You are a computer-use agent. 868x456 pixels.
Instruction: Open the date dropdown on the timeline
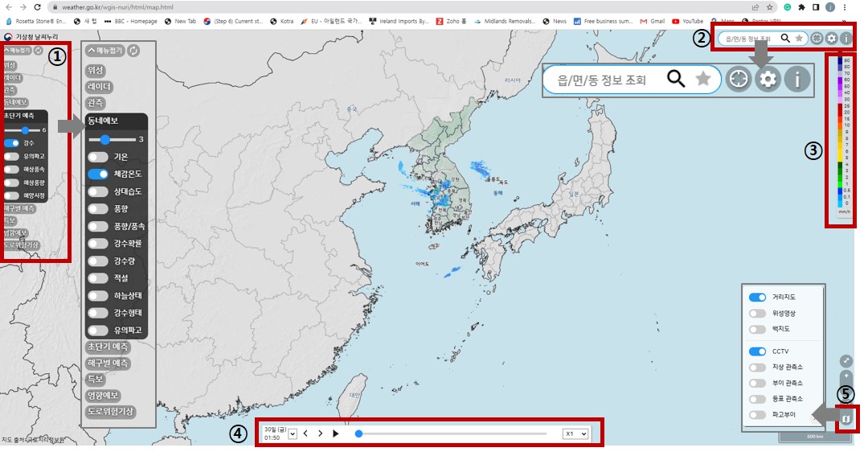[x=293, y=433]
